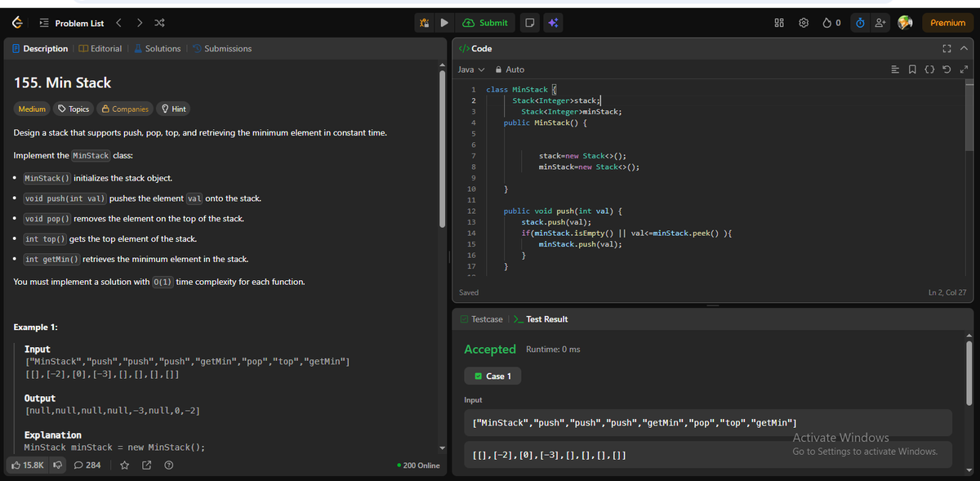Expand editor with diagonal arrows icon

coord(964,69)
